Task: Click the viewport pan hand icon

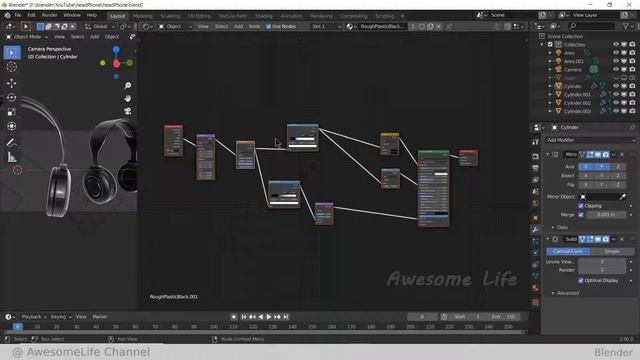Action: point(128,98)
